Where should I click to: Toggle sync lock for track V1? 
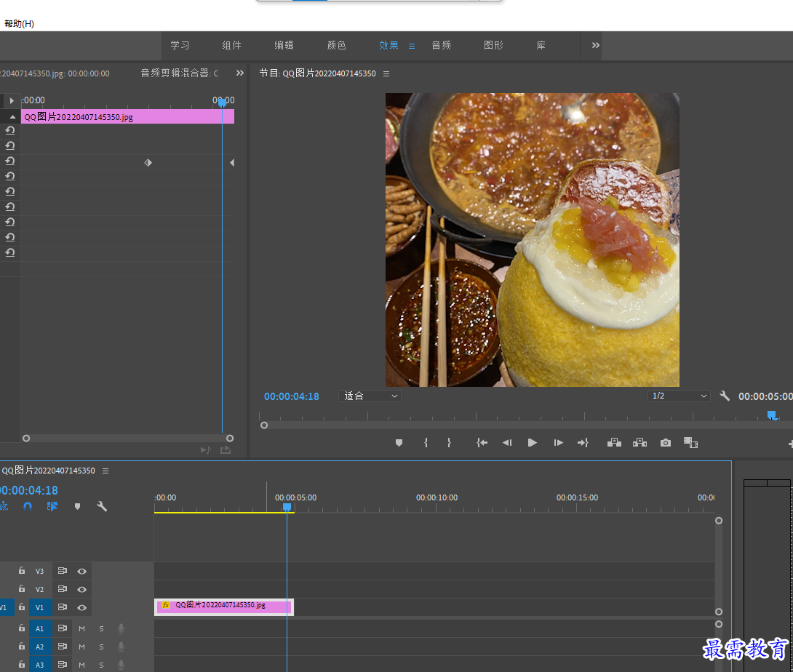tap(63, 607)
